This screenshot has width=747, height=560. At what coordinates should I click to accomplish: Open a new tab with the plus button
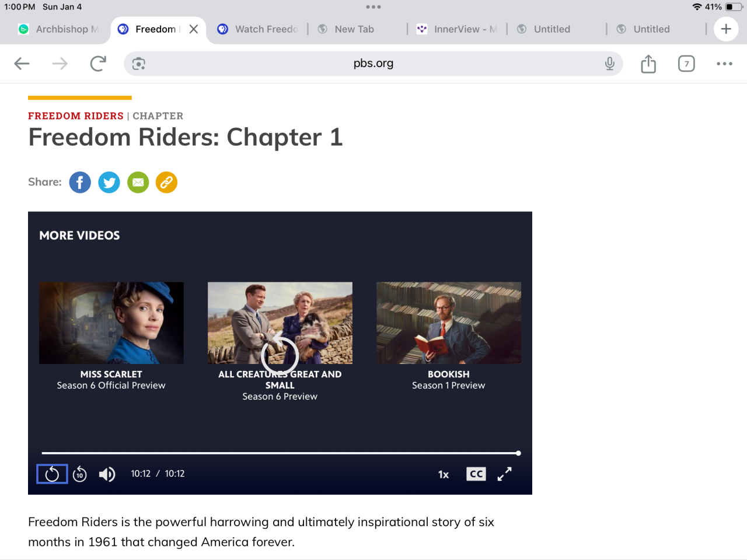(x=726, y=29)
